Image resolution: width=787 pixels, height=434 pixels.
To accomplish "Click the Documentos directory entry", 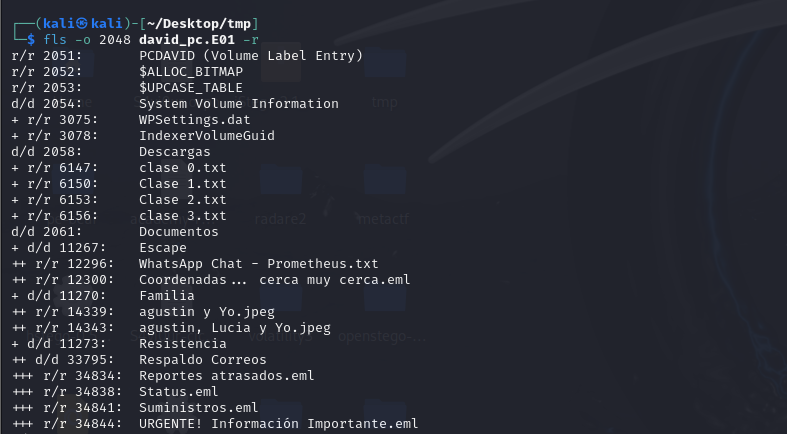I will (179, 231).
